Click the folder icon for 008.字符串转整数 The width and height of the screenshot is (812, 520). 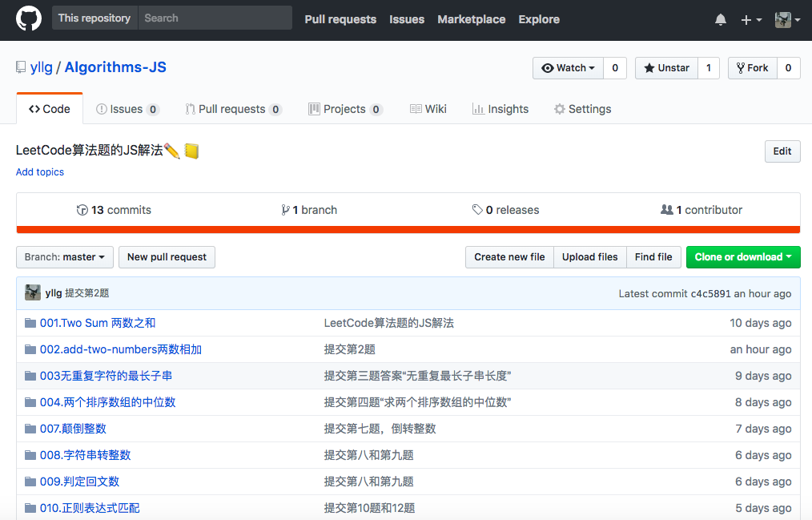[x=30, y=455]
